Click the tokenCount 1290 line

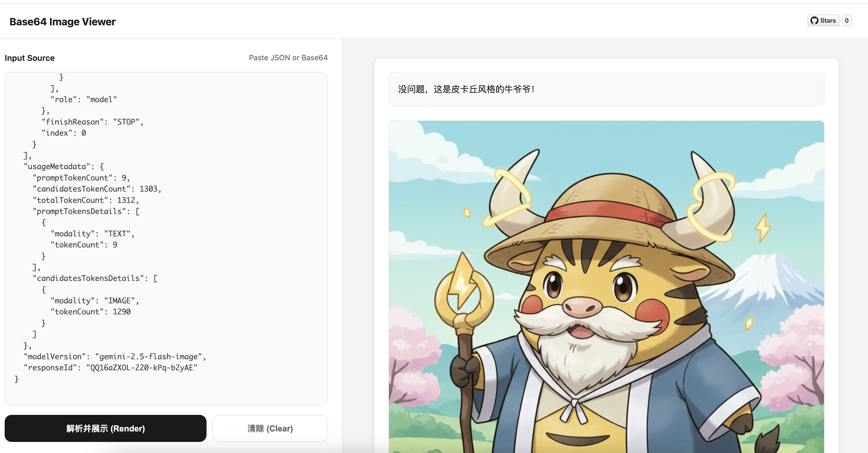tap(90, 312)
